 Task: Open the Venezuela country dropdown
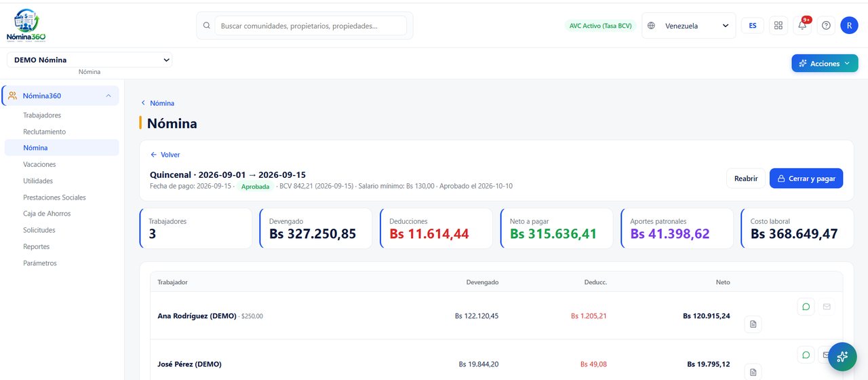tap(688, 26)
